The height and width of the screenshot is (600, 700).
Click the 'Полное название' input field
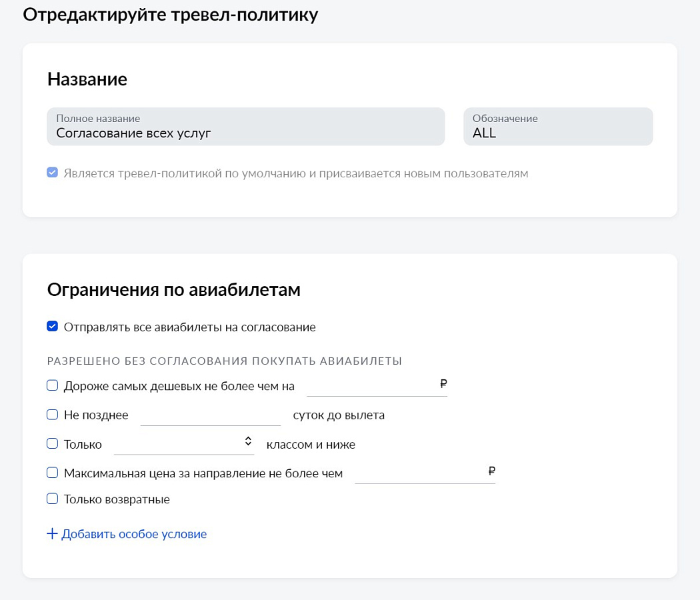pos(246,127)
